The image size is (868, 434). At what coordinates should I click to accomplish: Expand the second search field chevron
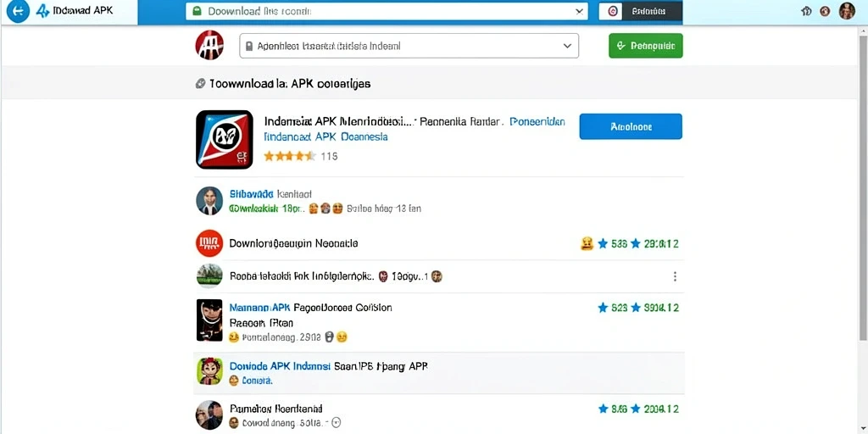(x=567, y=47)
